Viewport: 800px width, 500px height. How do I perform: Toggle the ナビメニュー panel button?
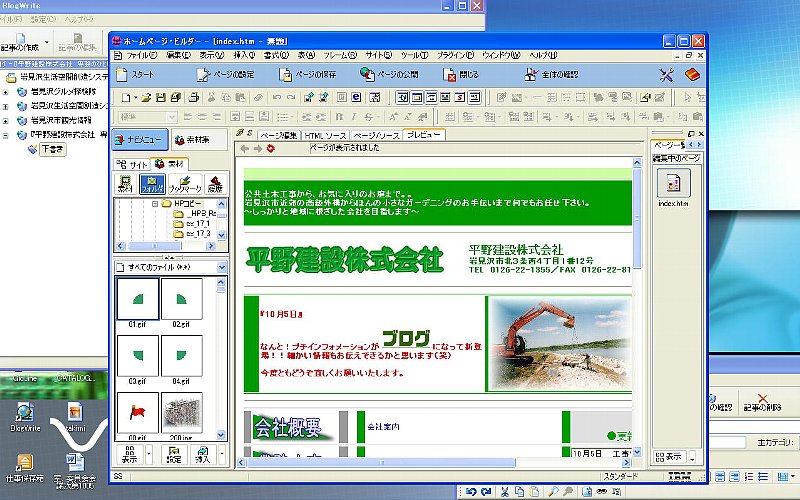(x=140, y=139)
